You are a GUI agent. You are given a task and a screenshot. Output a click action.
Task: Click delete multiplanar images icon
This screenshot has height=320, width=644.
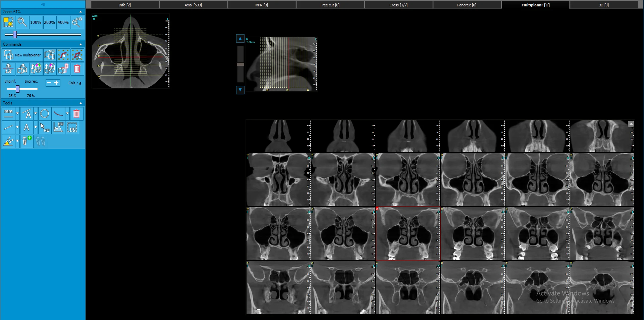(63, 69)
